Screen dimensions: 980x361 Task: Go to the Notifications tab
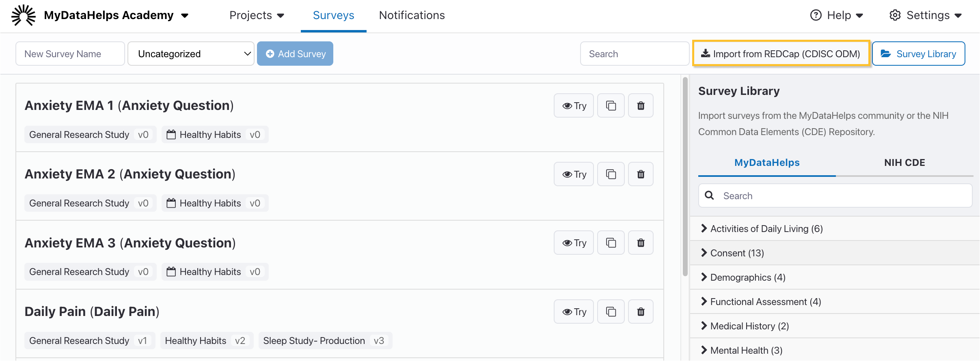tap(412, 15)
